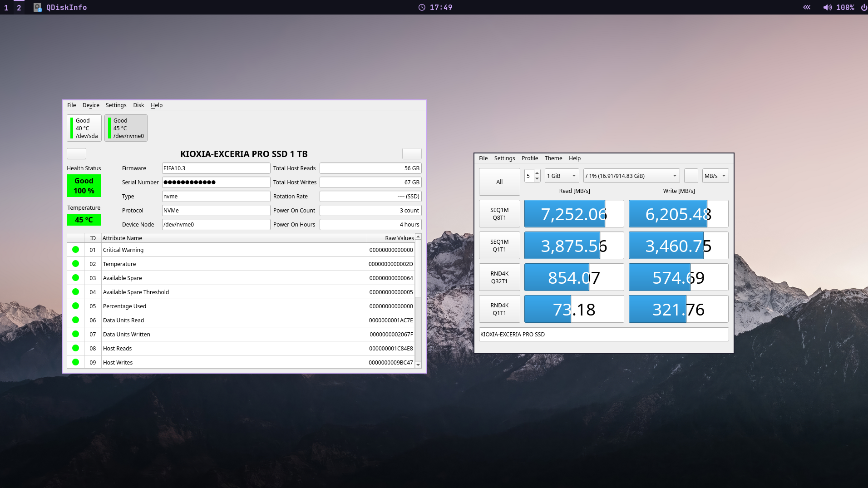Click the Total Host Reads value 56 GB

(370, 168)
